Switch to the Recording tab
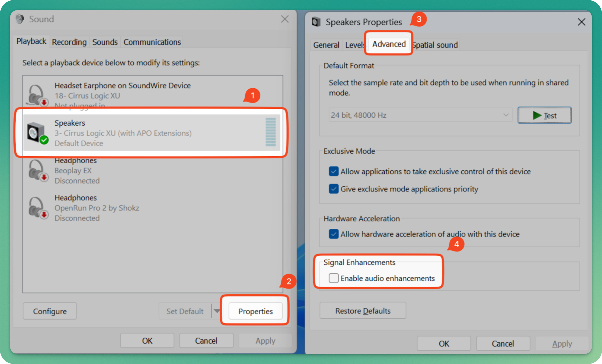Image resolution: width=602 pixels, height=364 pixels. (x=69, y=42)
